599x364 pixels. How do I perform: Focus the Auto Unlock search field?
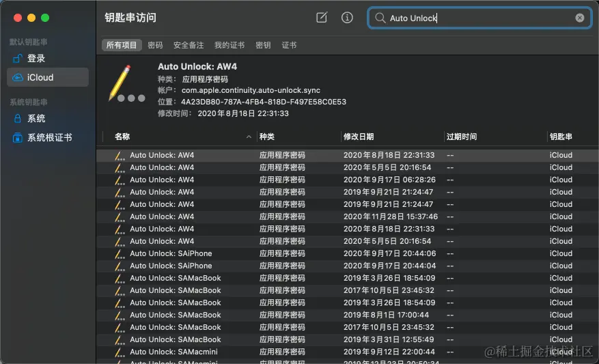pyautogui.click(x=479, y=18)
